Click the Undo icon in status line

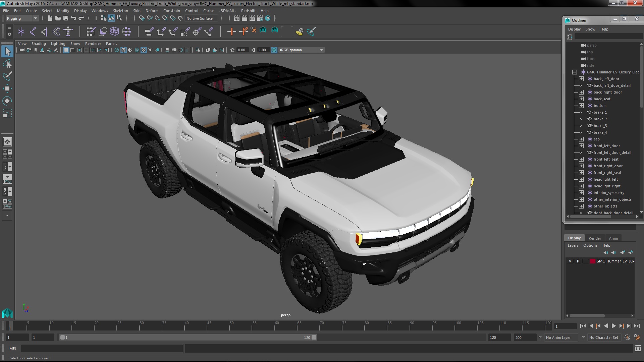(x=73, y=18)
